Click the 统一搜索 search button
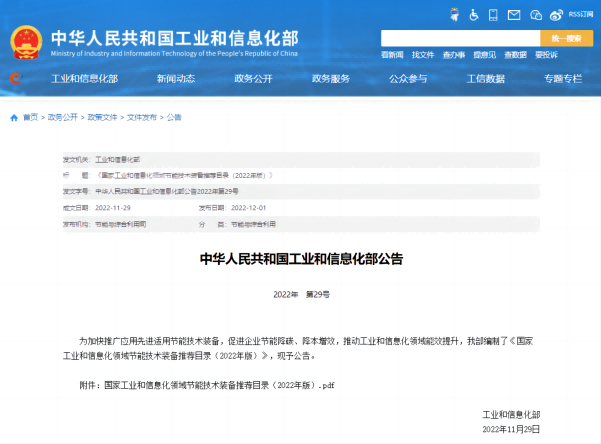The width and height of the screenshot is (601, 444). (x=567, y=38)
